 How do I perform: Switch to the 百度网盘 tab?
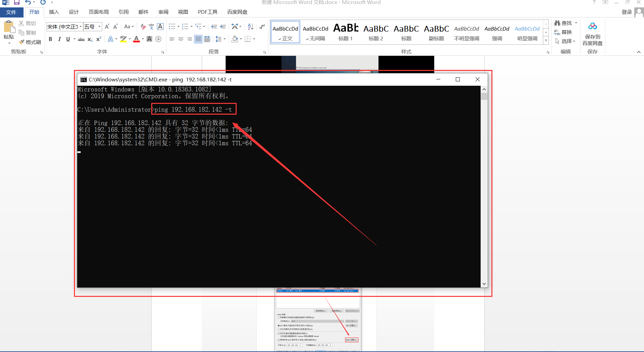tap(237, 12)
